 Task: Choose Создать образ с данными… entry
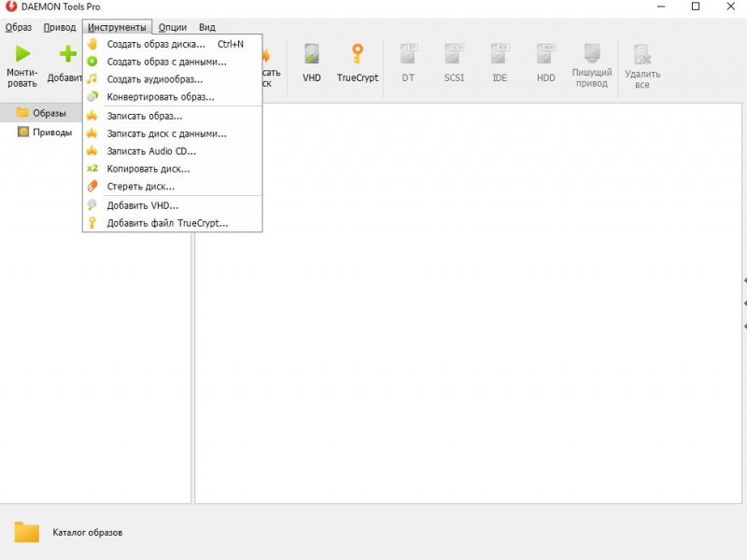(173, 62)
